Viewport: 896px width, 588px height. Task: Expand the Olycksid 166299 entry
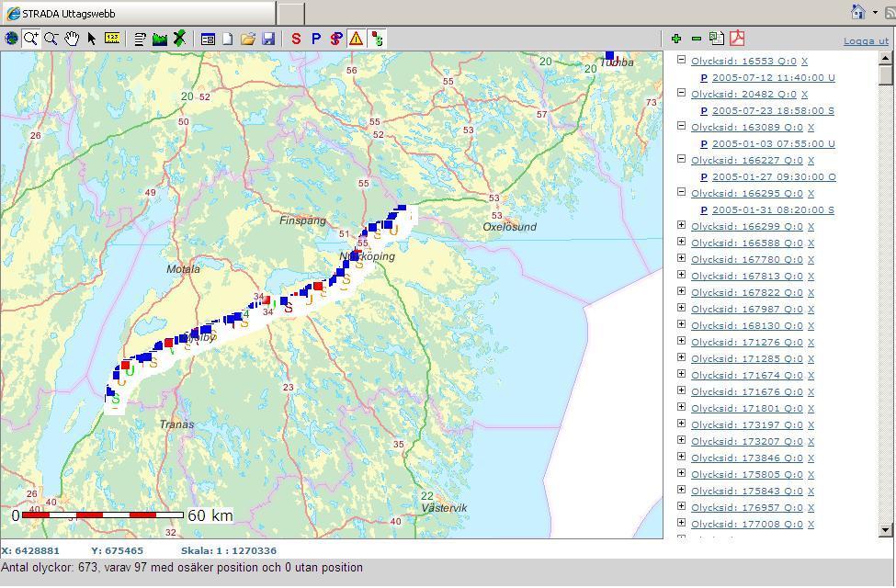681,225
